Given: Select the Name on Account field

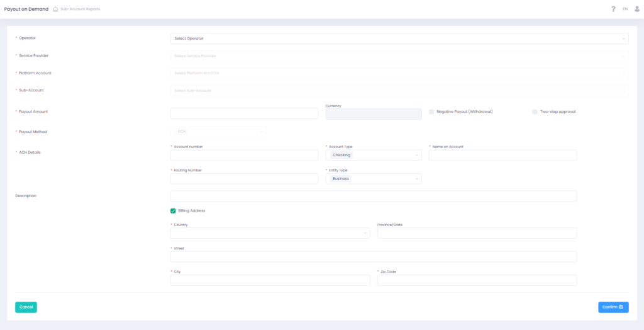Looking at the screenshot, I should 502,155.
